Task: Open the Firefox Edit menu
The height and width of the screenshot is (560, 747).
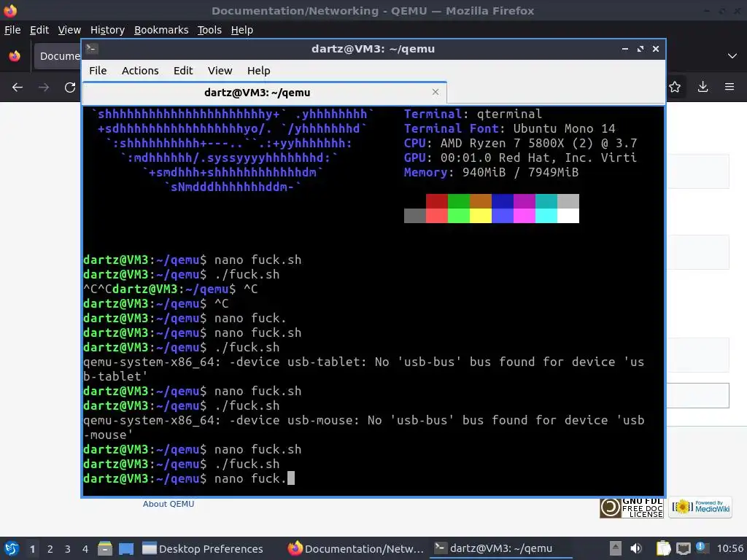Action: click(39, 30)
